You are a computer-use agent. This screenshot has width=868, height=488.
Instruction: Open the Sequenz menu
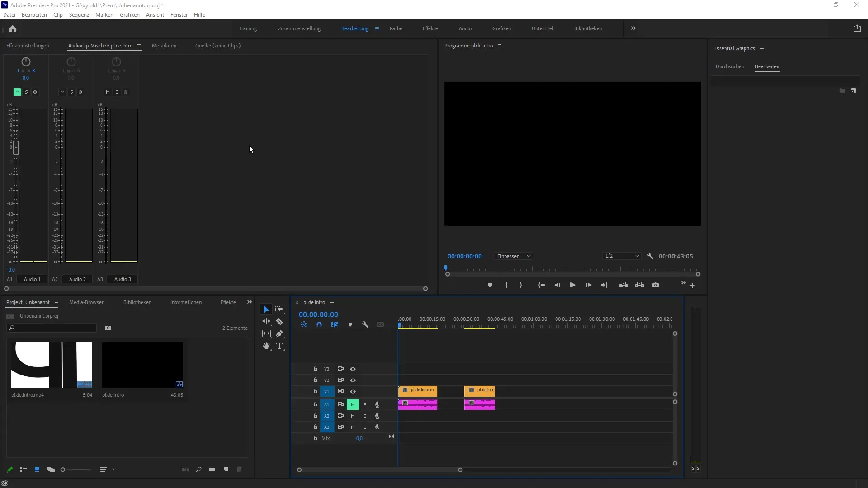click(79, 15)
